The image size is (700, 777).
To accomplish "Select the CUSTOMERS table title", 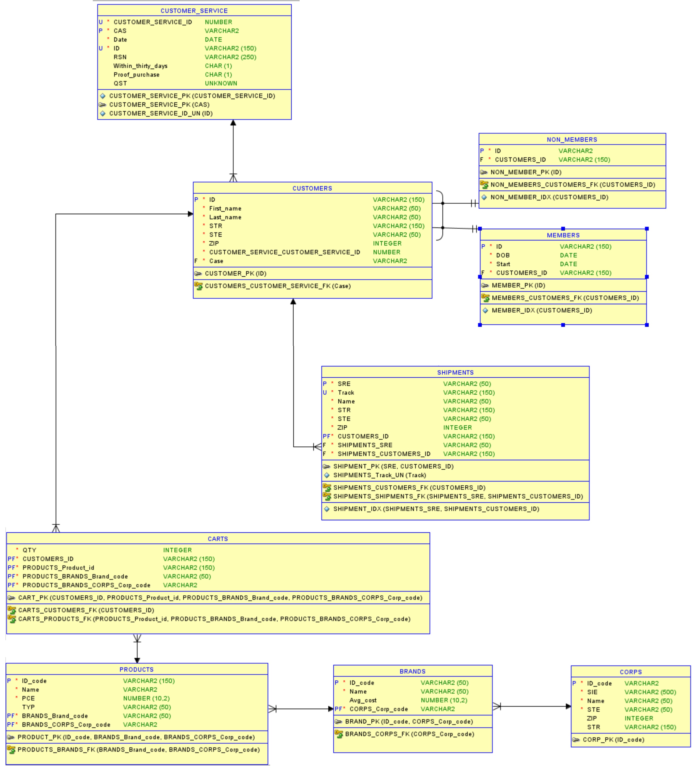I will [x=312, y=189].
